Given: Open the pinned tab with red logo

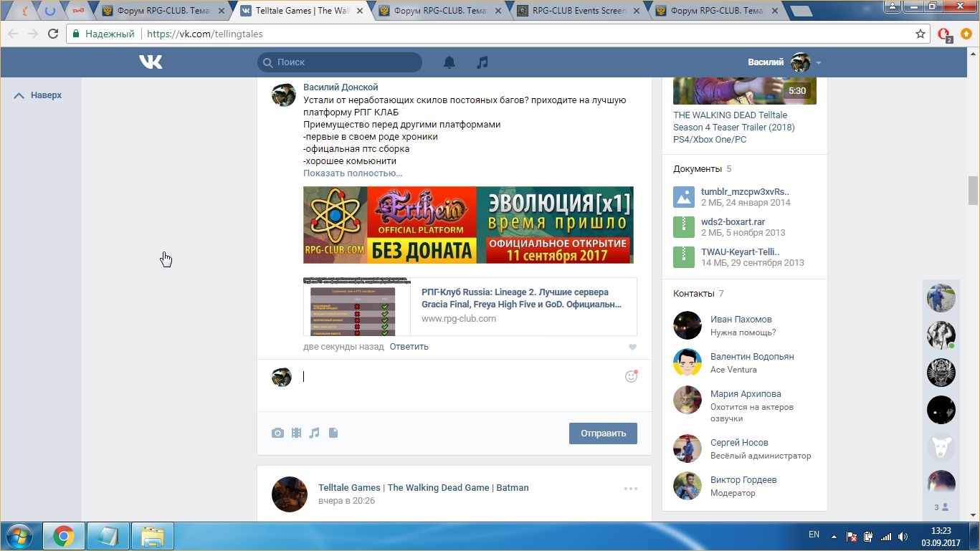Looking at the screenshot, I should click(77, 11).
